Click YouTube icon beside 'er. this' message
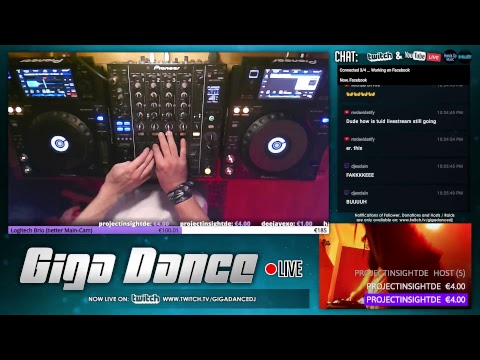This screenshot has width=480, height=360. [x=347, y=139]
